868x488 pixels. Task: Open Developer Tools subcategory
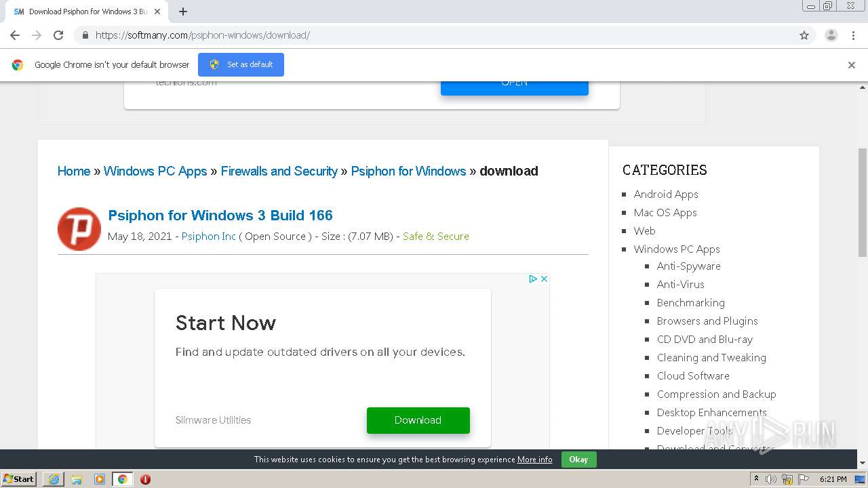694,431
